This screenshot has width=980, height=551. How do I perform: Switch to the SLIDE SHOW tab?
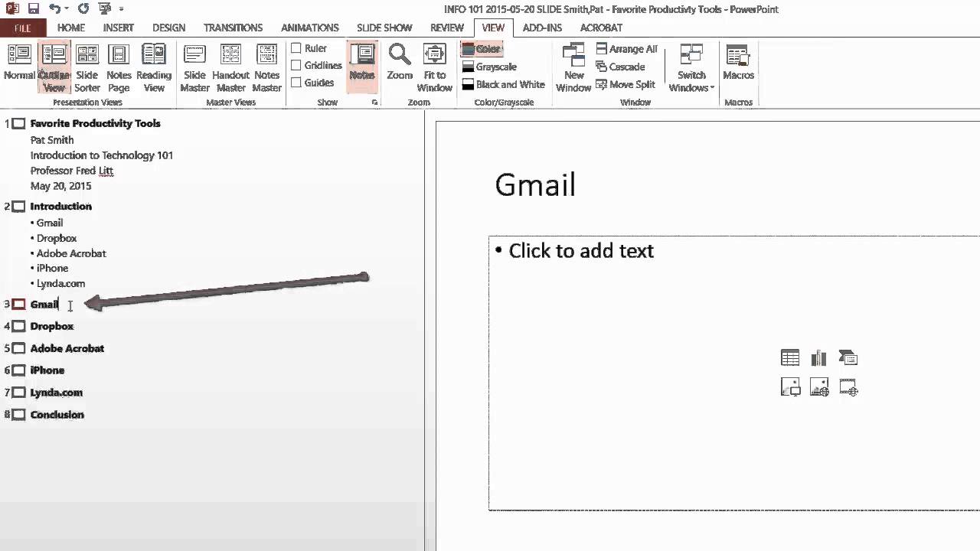[x=384, y=28]
